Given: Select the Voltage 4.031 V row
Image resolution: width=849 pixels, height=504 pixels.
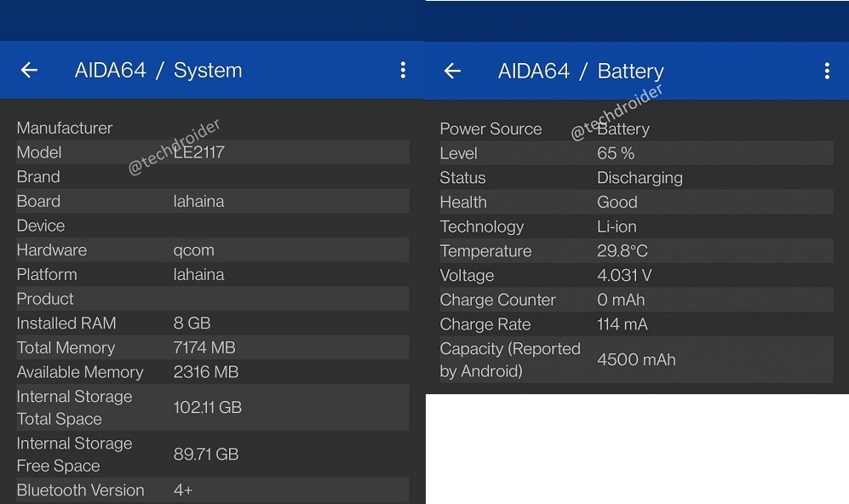Looking at the screenshot, I should click(x=635, y=276).
